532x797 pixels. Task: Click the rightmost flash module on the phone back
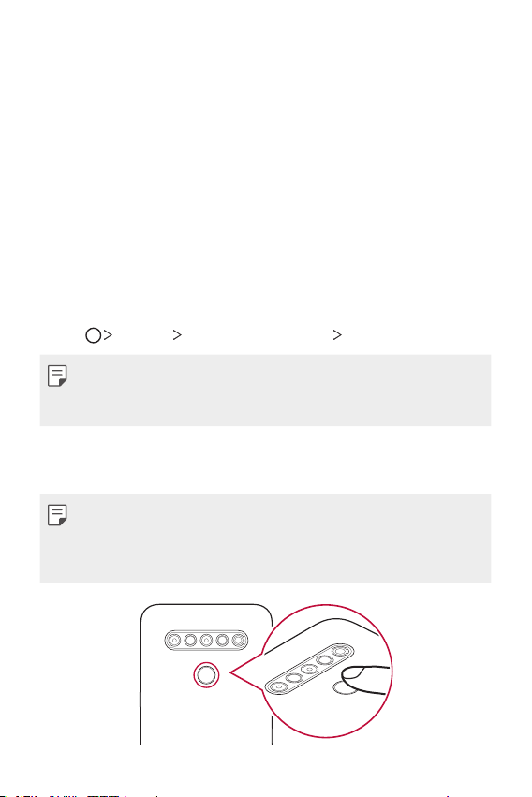pos(238,641)
